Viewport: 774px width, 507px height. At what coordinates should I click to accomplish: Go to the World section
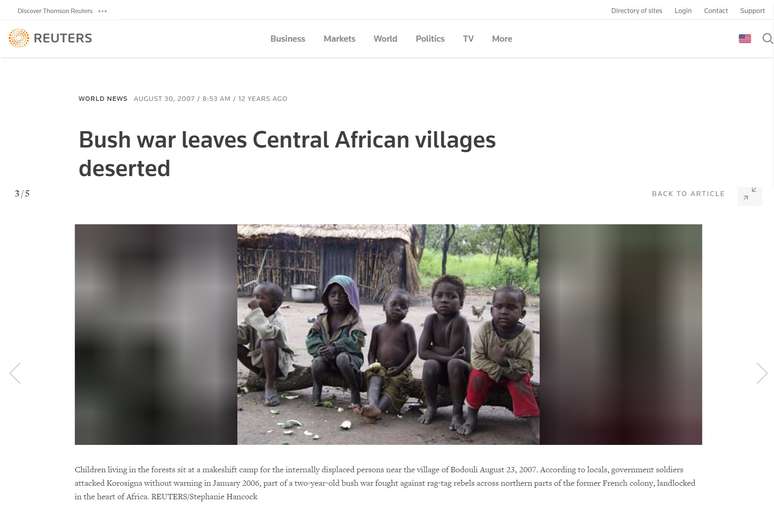[x=385, y=39]
